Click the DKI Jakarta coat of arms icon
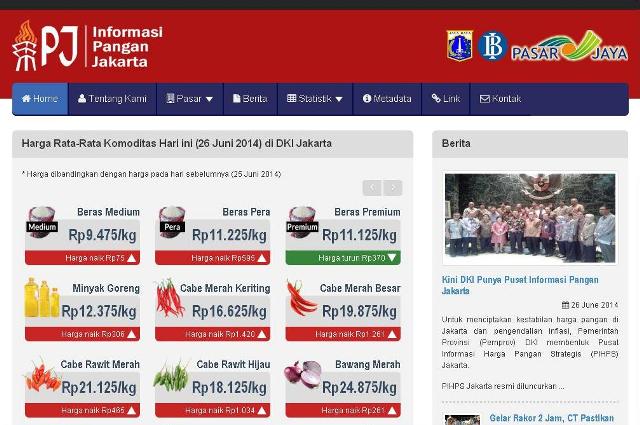Image resolution: width=640 pixels, height=425 pixels. click(459, 46)
